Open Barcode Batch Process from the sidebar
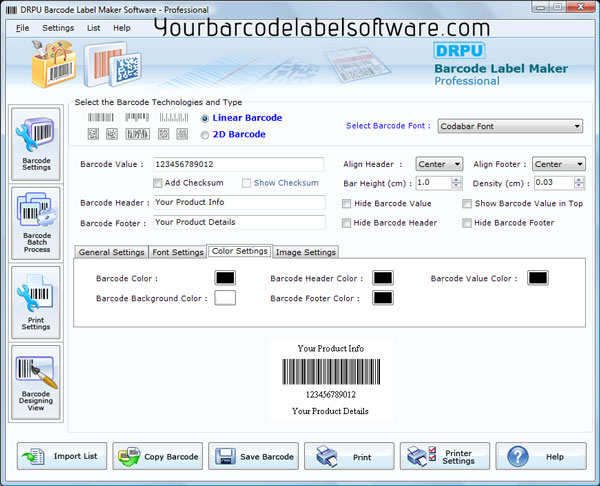The width and height of the screenshot is (600, 486). tap(36, 223)
